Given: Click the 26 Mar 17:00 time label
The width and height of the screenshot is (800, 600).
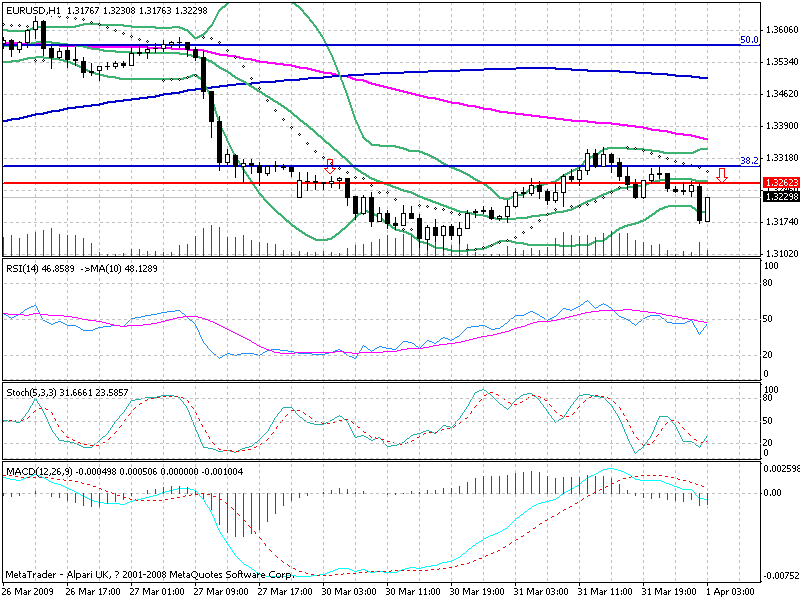Looking at the screenshot, I should coord(93,592).
